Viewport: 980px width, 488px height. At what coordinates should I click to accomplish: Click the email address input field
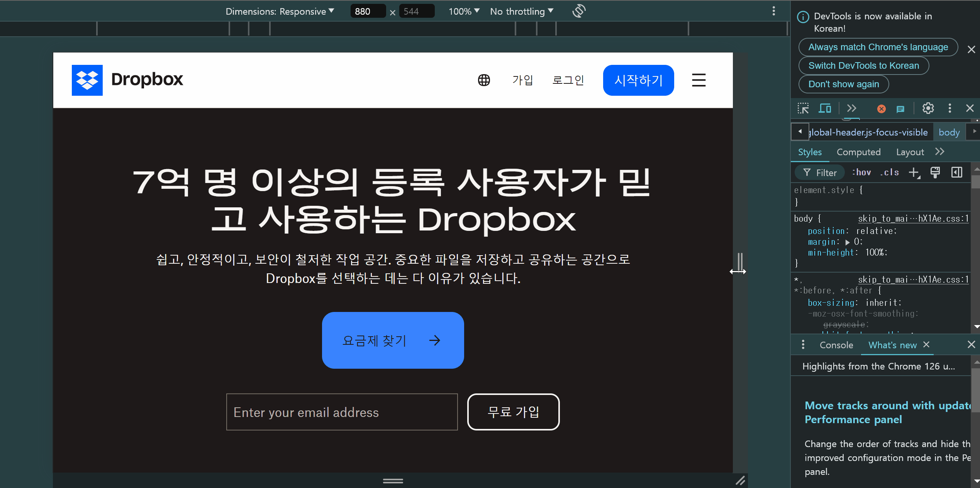click(x=342, y=412)
